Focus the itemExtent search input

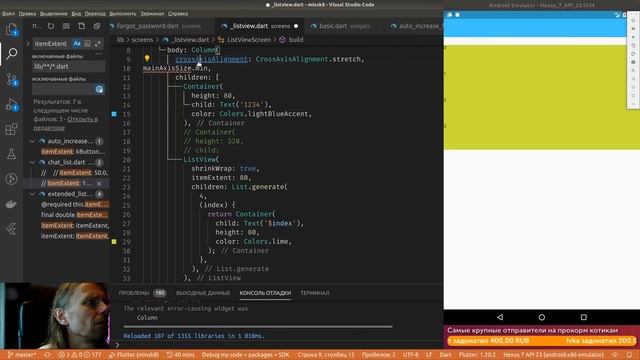52,43
